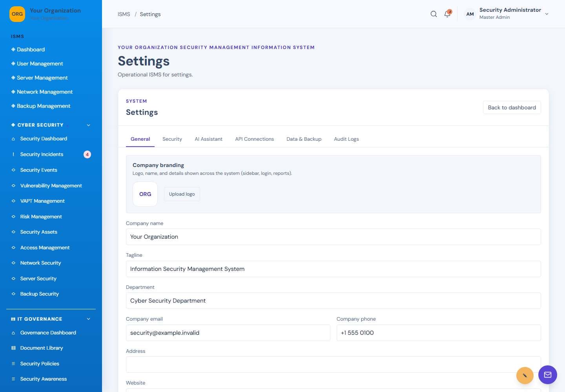Click the Governance Dashboard home icon
This screenshot has width=565, height=392.
[13, 333]
